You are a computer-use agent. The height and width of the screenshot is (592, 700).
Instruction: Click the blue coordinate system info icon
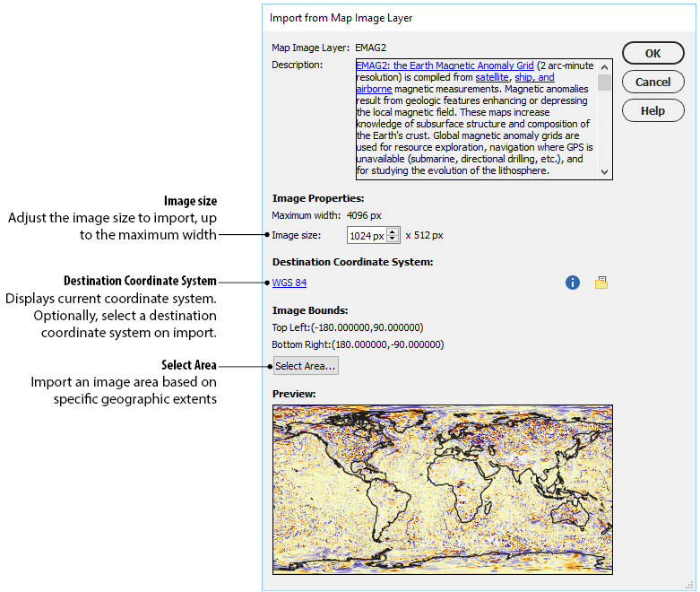tap(573, 283)
